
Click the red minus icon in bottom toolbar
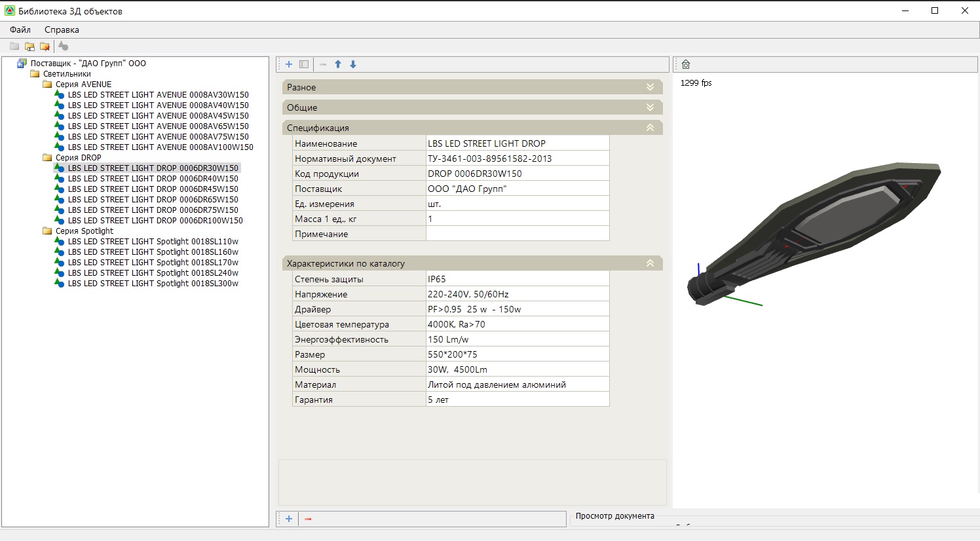[308, 519]
